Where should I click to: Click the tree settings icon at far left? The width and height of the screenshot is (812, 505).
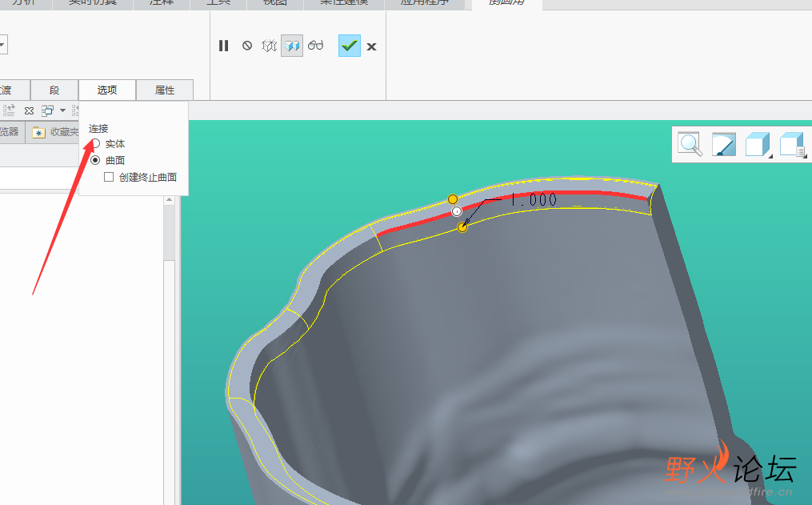coord(9,110)
